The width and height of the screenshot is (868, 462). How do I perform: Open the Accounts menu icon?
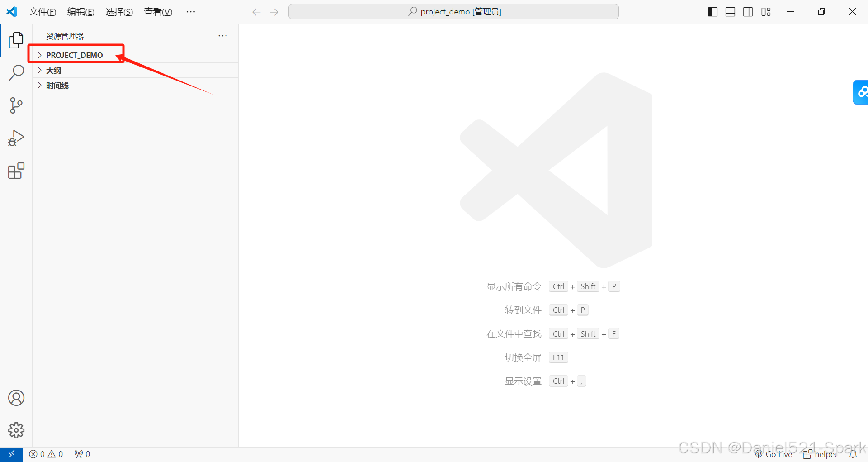pyautogui.click(x=16, y=398)
